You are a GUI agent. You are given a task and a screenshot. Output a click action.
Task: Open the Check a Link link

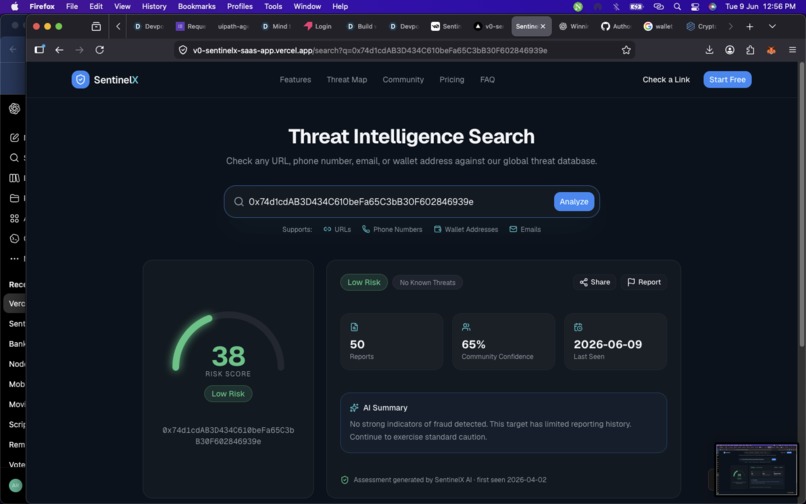coord(666,80)
